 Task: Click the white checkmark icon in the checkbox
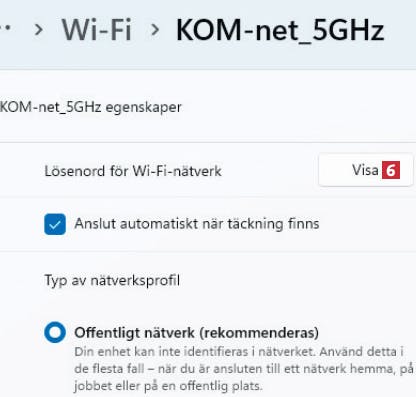55,224
